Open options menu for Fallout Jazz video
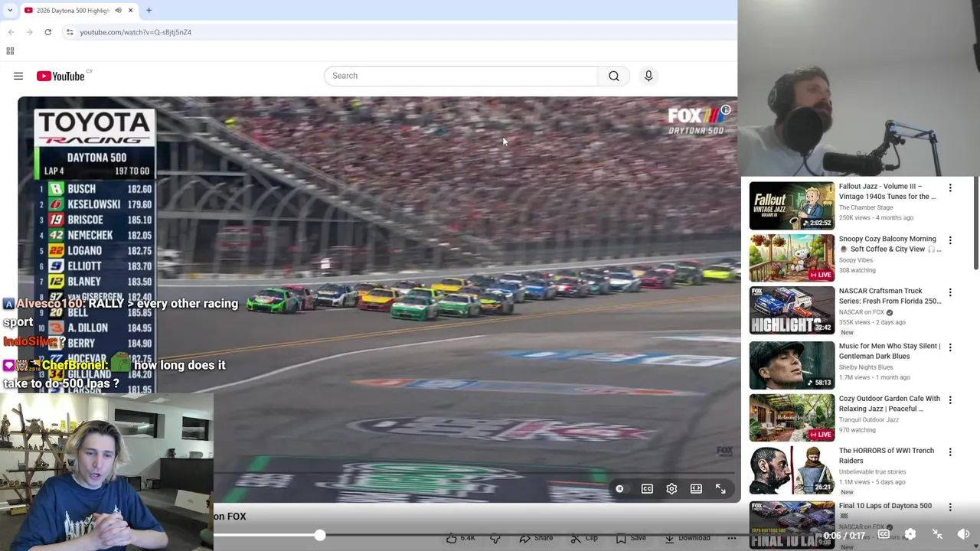This screenshot has width=980, height=551. coord(950,187)
